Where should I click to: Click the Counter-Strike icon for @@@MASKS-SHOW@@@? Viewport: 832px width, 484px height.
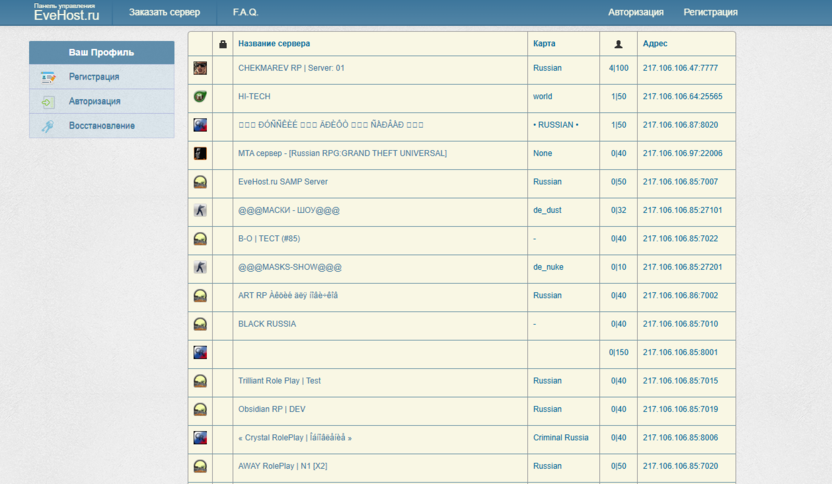pos(200,267)
